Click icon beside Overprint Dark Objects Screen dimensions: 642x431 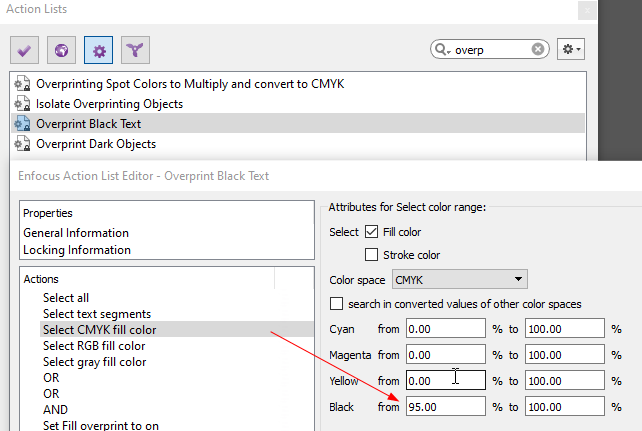(22, 144)
